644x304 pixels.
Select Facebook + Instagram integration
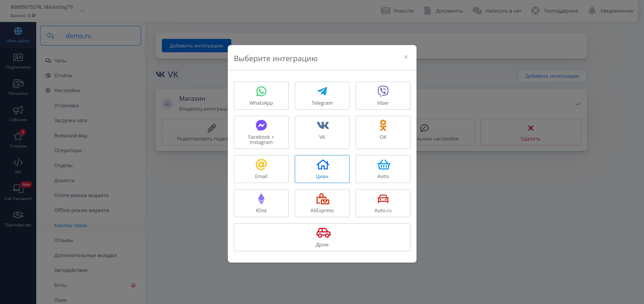tap(261, 132)
